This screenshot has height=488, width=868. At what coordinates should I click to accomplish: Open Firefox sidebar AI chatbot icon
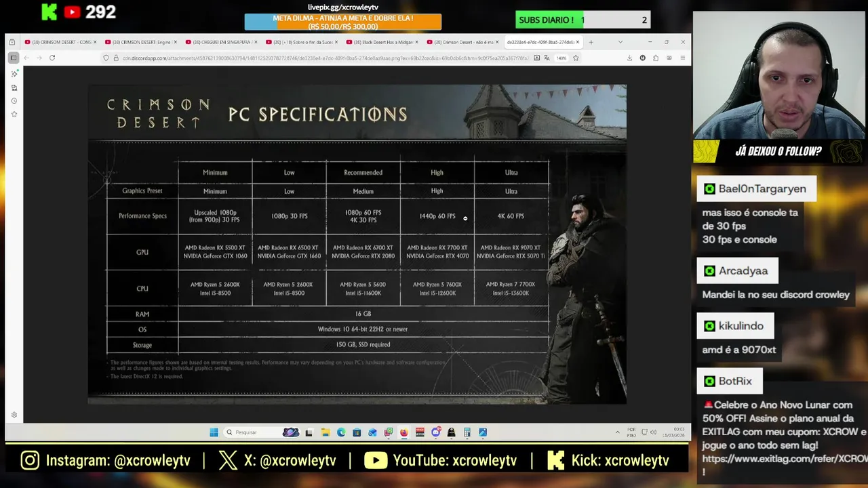point(14,73)
